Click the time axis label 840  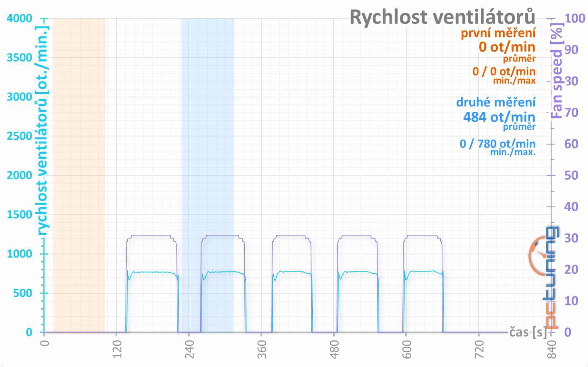pyautogui.click(x=551, y=349)
